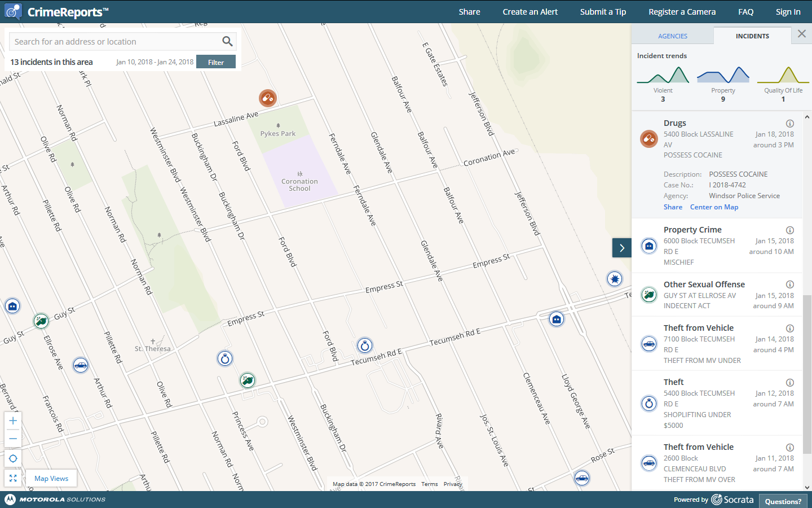Open info icon for Theft incident
812x508 pixels.
[x=790, y=383]
